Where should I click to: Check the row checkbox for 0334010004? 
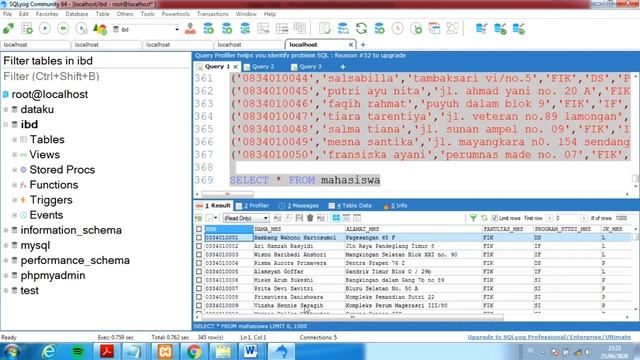pyautogui.click(x=199, y=263)
